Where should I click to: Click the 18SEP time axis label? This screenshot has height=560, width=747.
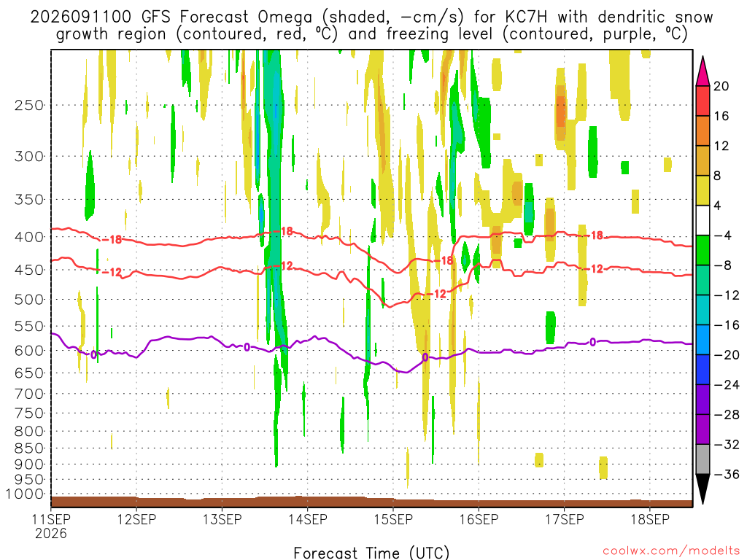(650, 519)
